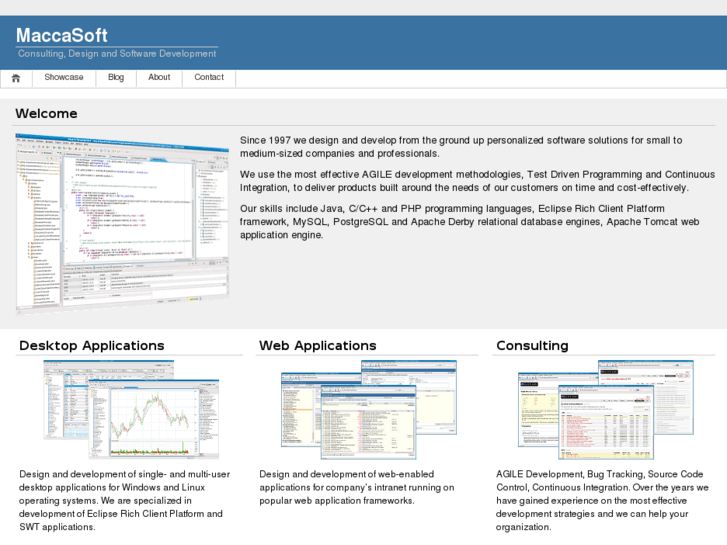
Task: Click the Consulting heading
Action: 532,346
